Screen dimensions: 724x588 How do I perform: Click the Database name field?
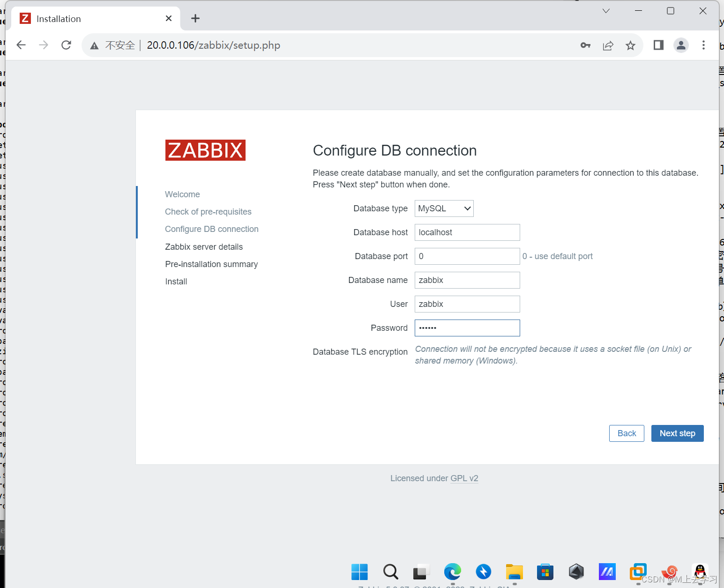pos(467,280)
